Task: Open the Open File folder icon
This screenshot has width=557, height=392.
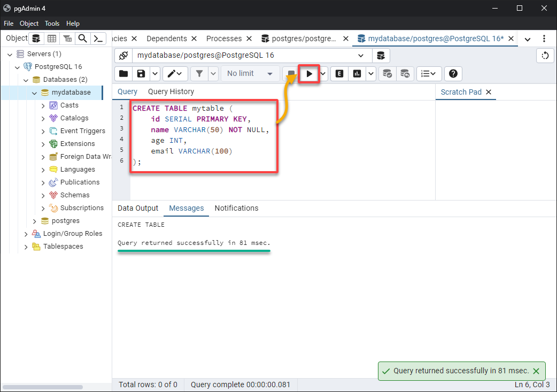Action: (123, 74)
